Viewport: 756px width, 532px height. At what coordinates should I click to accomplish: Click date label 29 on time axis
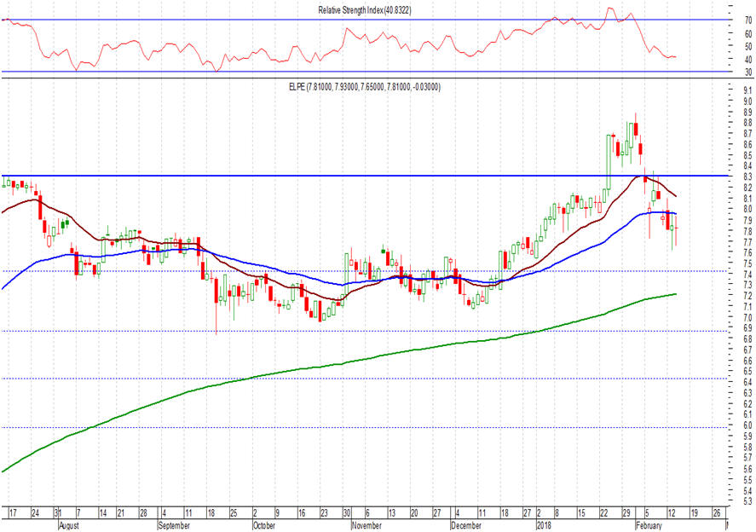click(626, 512)
